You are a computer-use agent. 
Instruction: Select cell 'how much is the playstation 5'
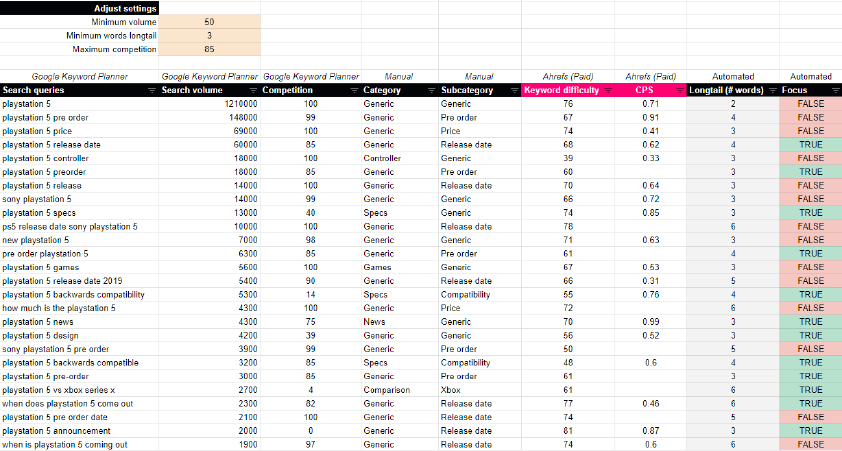[79, 308]
